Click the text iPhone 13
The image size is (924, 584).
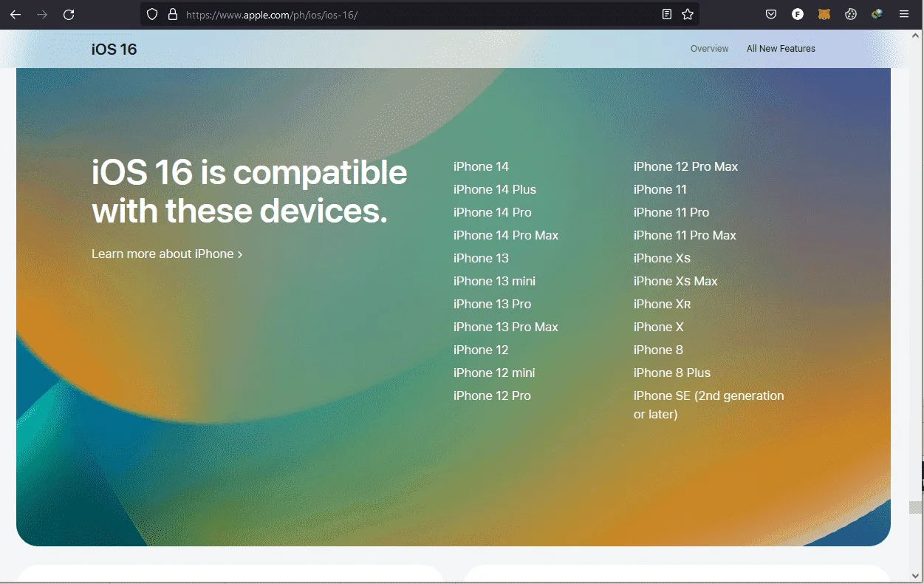[x=481, y=258]
